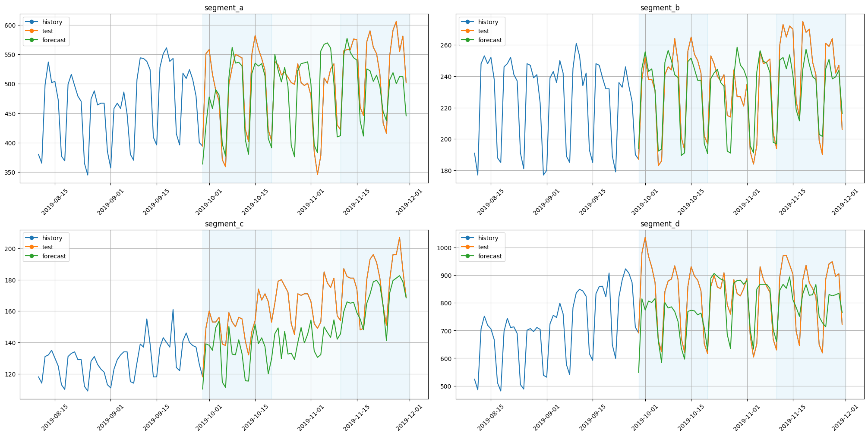Click the orange test marker in segment_b legend

point(467,31)
